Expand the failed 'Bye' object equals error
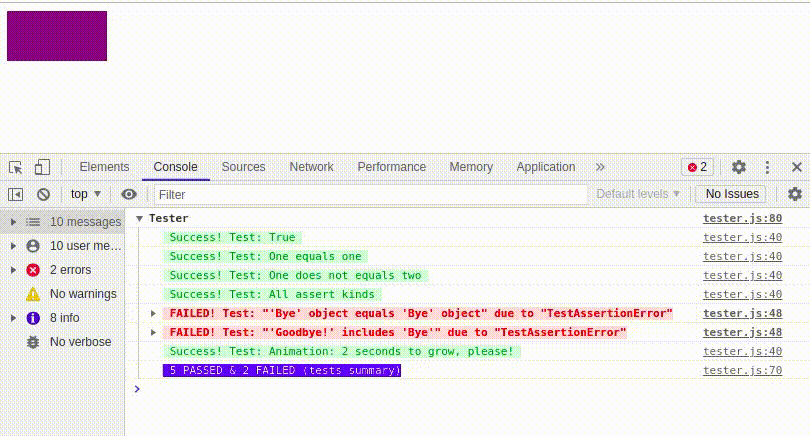Viewport: 810px width, 436px height. coord(153,313)
